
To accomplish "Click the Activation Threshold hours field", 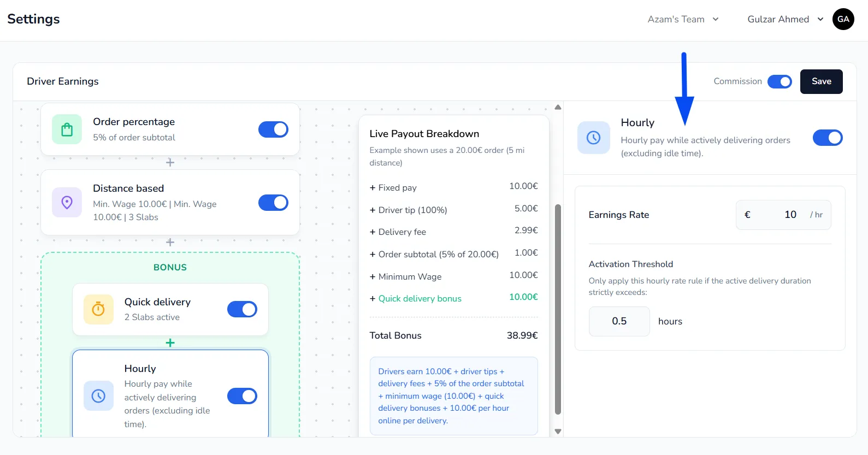I will click(x=619, y=321).
